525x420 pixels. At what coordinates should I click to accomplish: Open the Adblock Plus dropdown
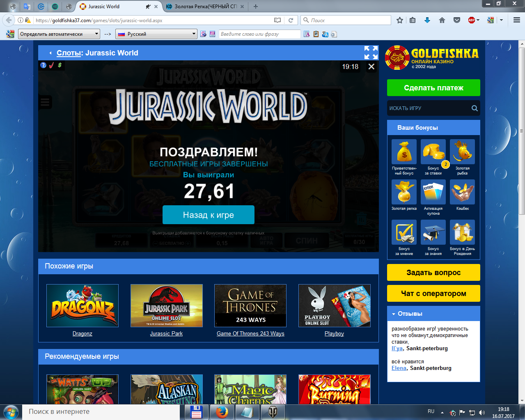[478, 20]
